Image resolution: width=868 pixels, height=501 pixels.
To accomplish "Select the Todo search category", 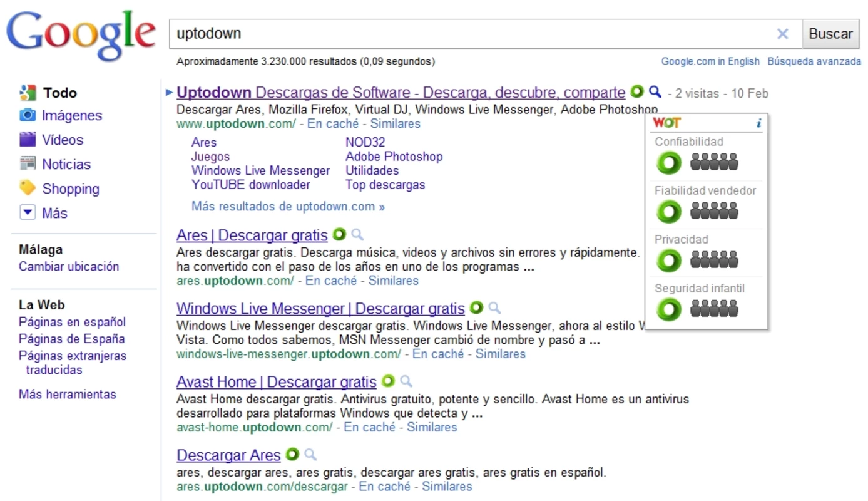I will 60,93.
